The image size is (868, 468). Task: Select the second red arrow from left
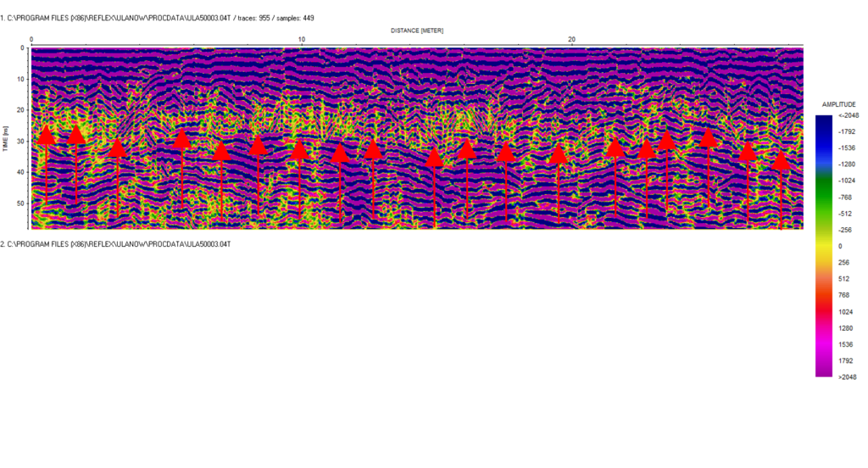pos(76,135)
